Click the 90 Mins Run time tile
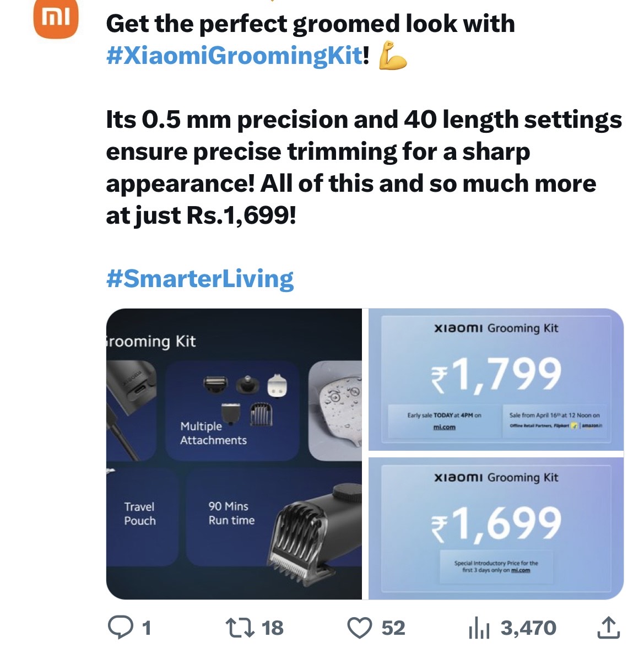This screenshot has width=644, height=664. 231,514
